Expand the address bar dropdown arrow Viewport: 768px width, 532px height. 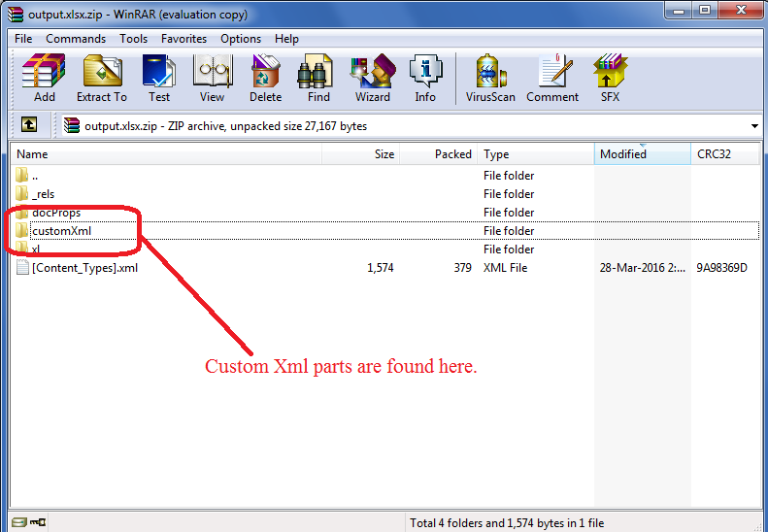click(x=754, y=126)
